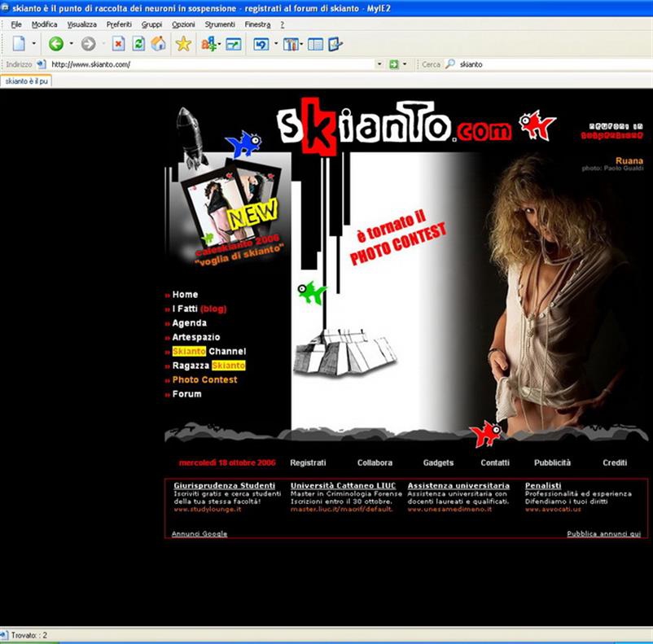Expand the address bar URL dropdown
The width and height of the screenshot is (653, 644).
[x=379, y=64]
